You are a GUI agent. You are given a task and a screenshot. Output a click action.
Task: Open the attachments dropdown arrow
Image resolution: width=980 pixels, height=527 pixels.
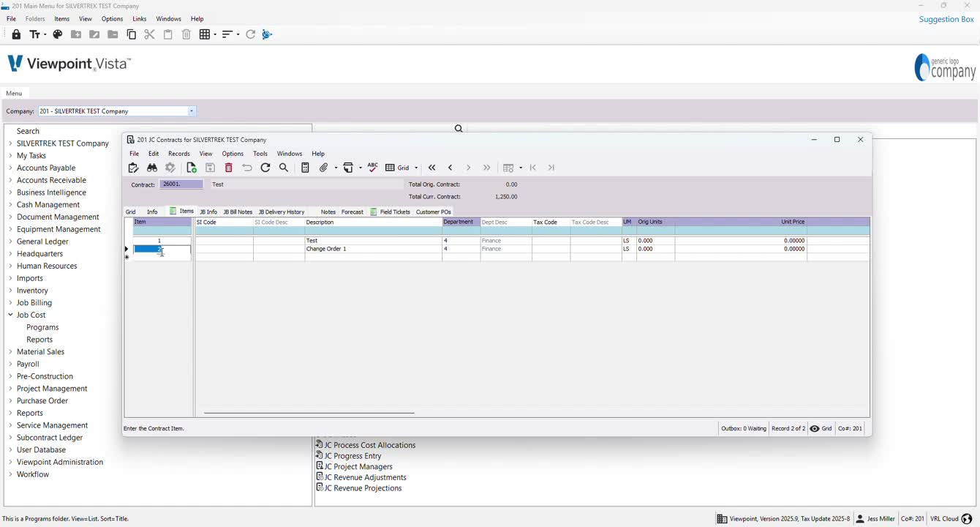click(x=336, y=168)
